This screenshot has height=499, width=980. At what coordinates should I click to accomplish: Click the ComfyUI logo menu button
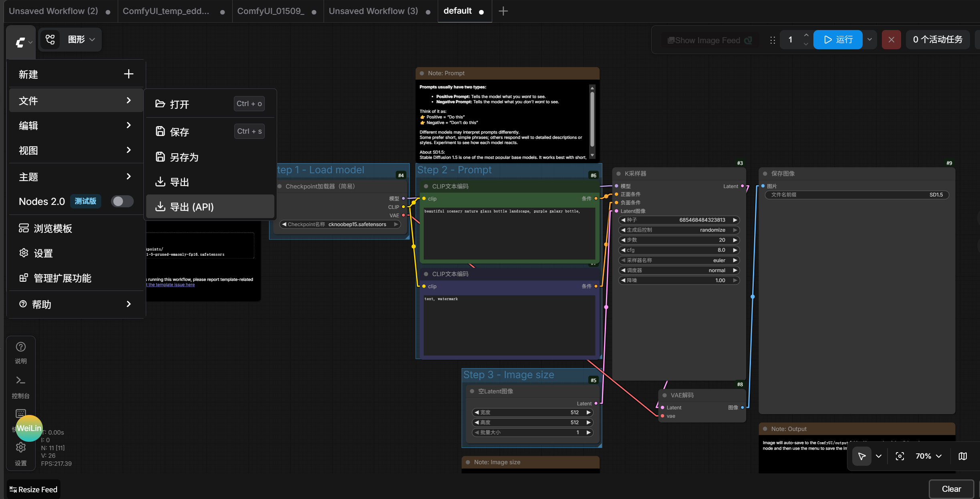21,42
